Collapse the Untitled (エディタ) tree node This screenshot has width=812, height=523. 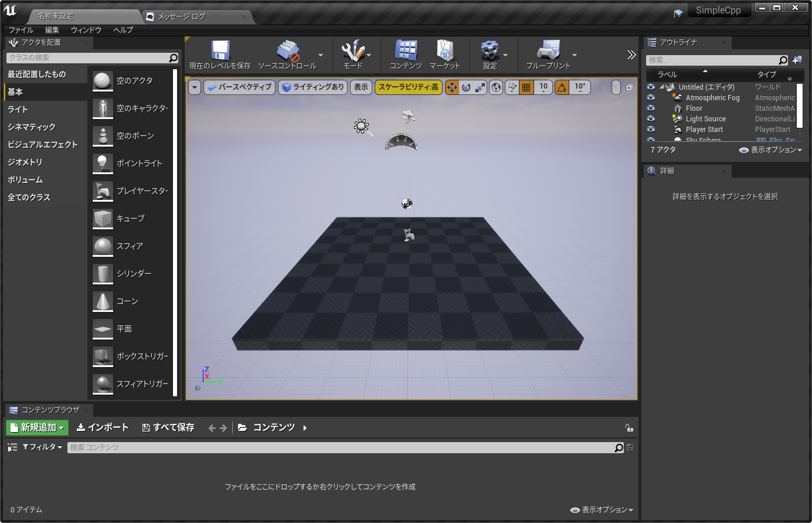pos(662,87)
